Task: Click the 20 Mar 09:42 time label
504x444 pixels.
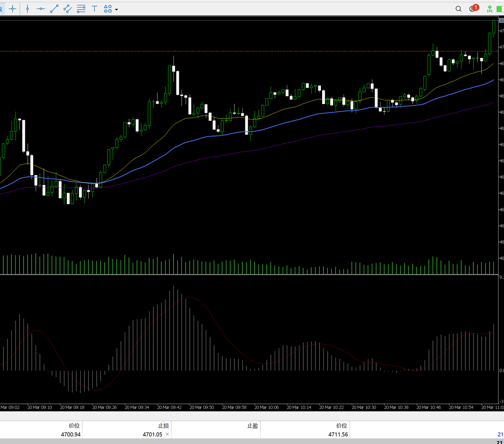Action: click(x=169, y=407)
